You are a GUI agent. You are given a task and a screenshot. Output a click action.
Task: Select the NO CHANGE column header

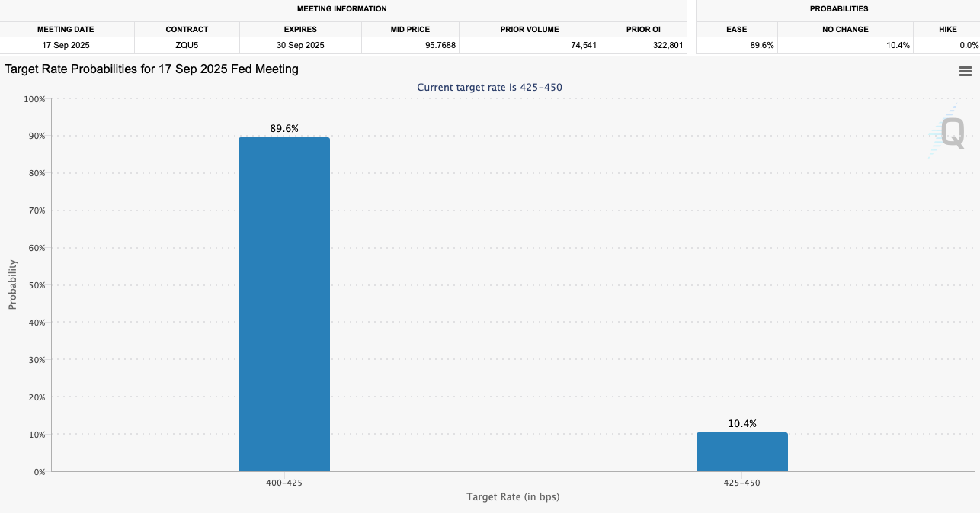pyautogui.click(x=845, y=29)
